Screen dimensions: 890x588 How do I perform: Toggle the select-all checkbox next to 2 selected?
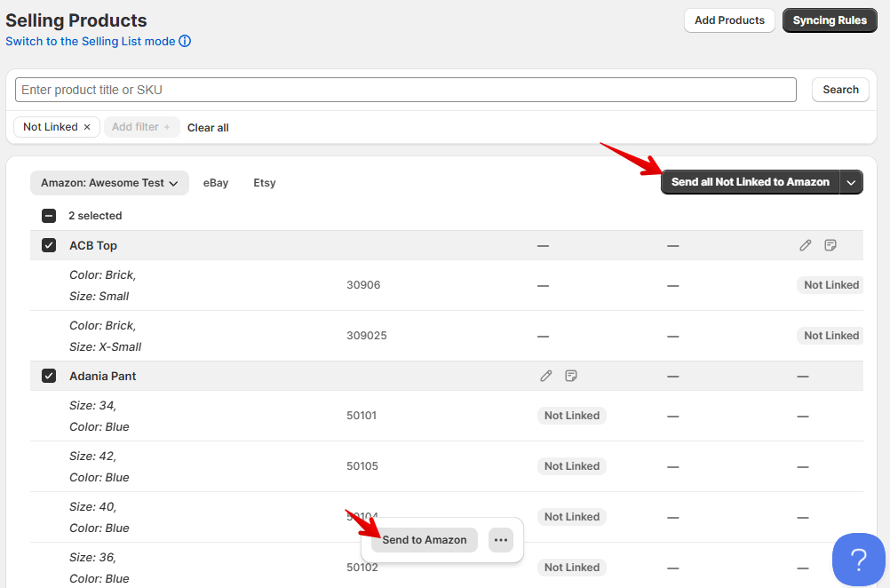(x=49, y=216)
